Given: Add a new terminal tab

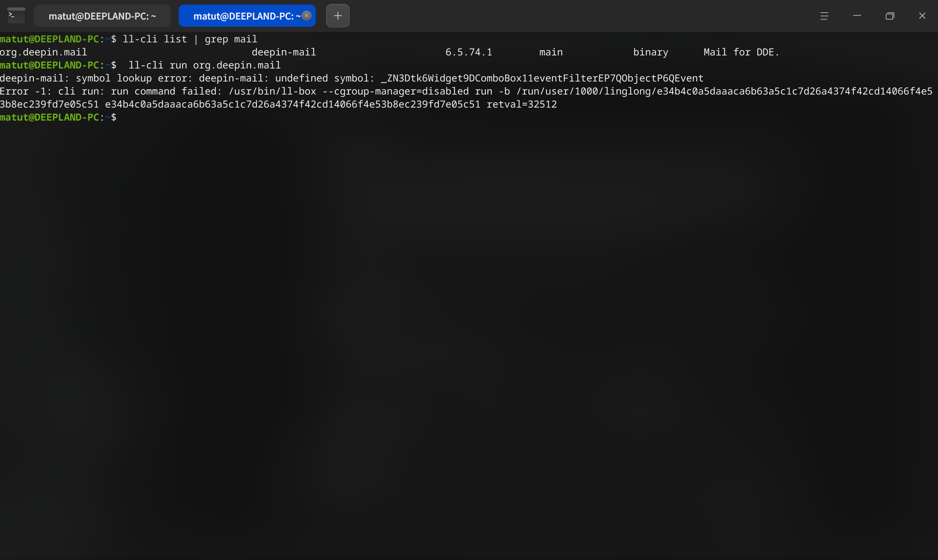Looking at the screenshot, I should [x=338, y=16].
